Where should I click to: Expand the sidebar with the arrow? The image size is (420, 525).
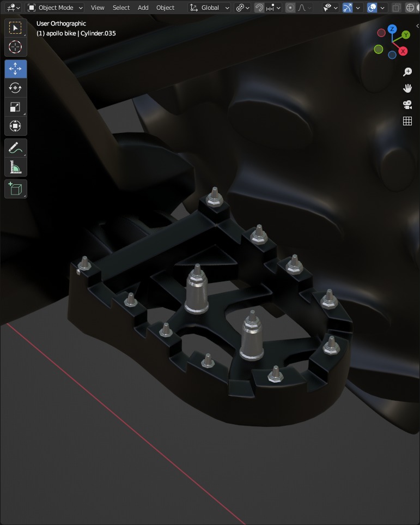point(417,26)
